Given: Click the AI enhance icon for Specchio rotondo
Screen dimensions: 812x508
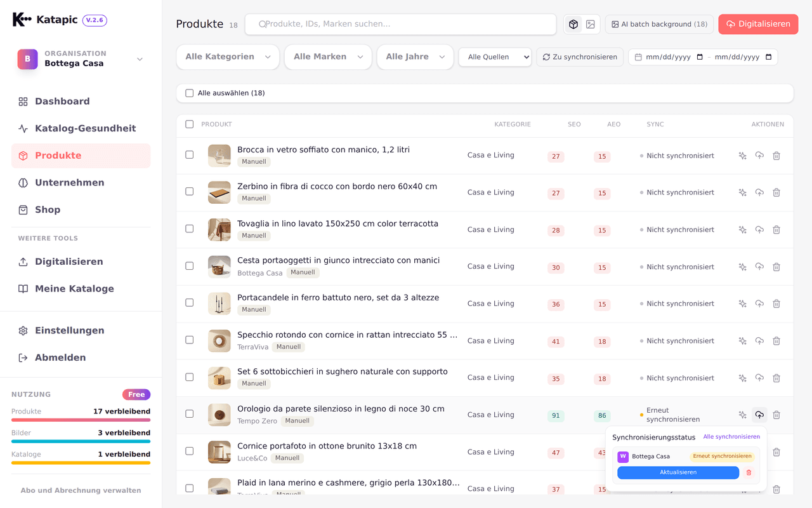Looking at the screenshot, I should [x=742, y=341].
